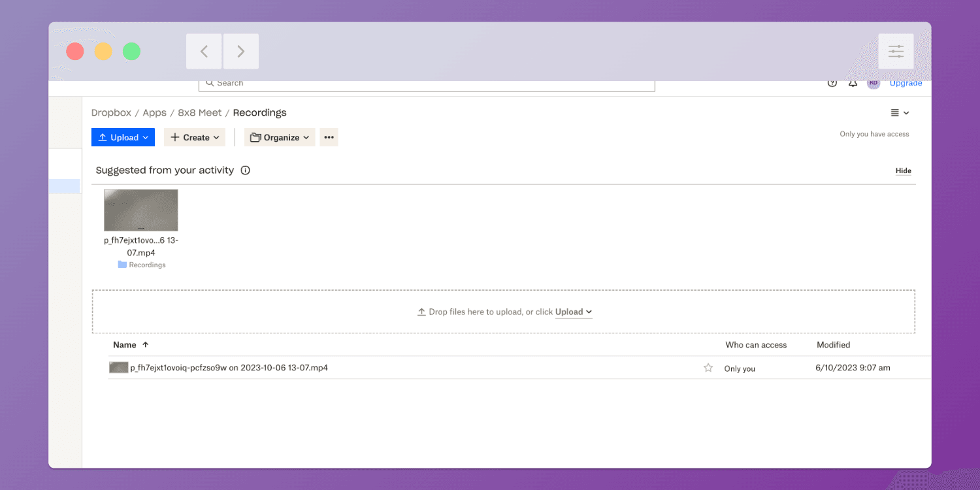This screenshot has width=980, height=490.
Task: Open the sliders settings icon
Action: coord(896,52)
